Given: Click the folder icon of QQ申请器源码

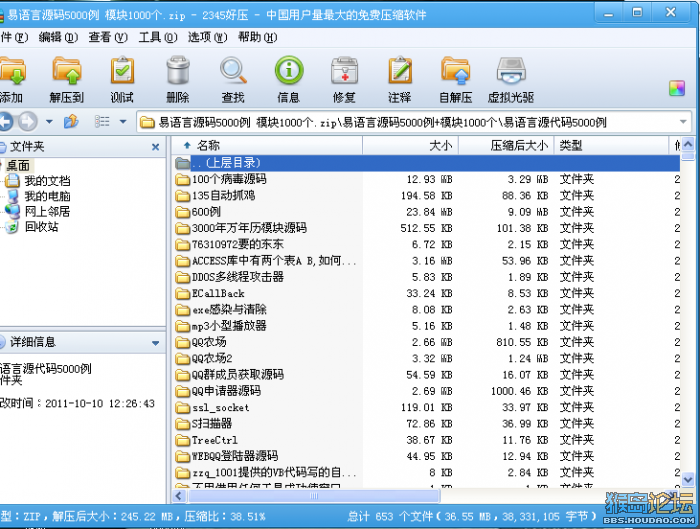Looking at the screenshot, I should [x=183, y=392].
